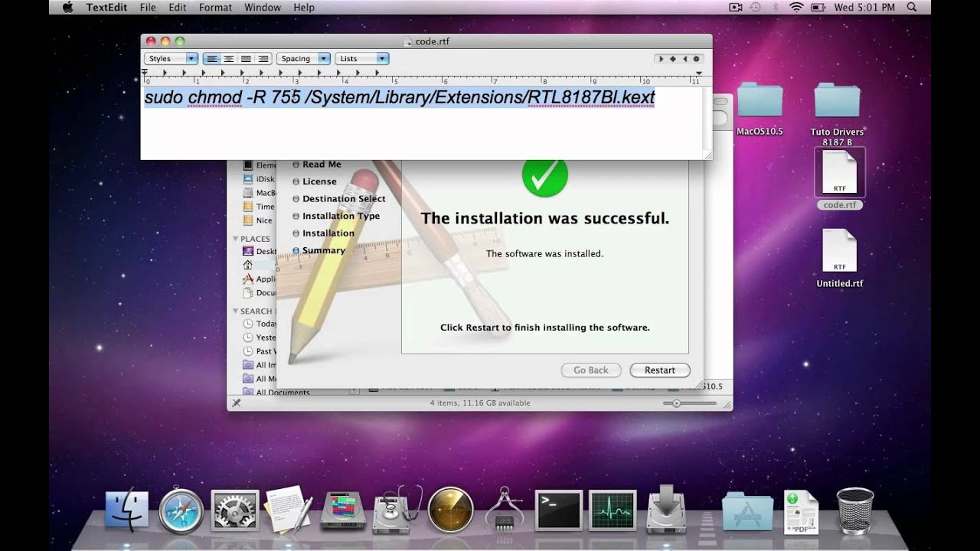The image size is (980, 551).
Task: Open the Spacing dropdown
Action: [303, 58]
